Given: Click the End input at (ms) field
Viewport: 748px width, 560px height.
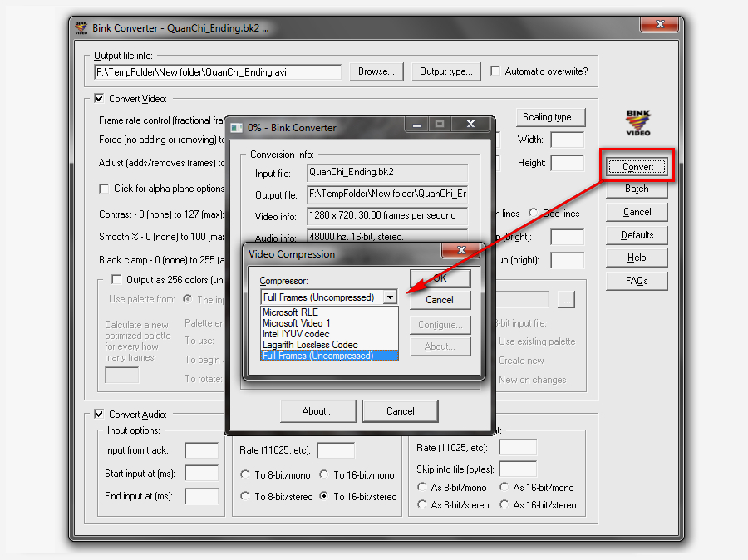Looking at the screenshot, I should point(202,496).
